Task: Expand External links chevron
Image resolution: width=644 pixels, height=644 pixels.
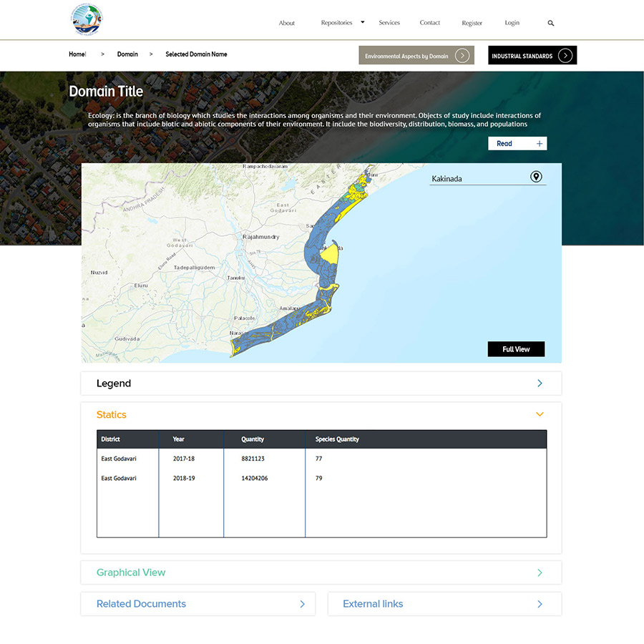Action: pyautogui.click(x=540, y=604)
